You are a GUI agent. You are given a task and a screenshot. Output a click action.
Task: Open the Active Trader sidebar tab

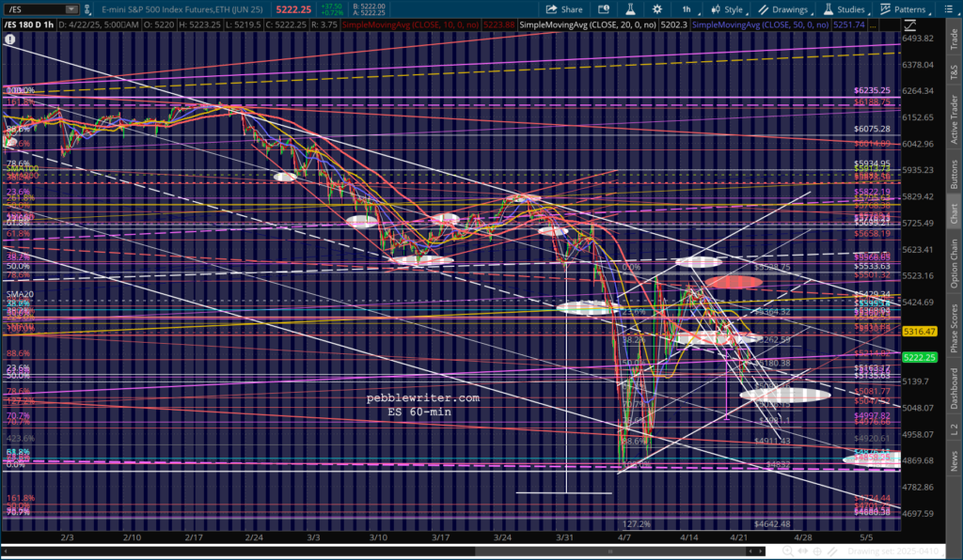(954, 118)
